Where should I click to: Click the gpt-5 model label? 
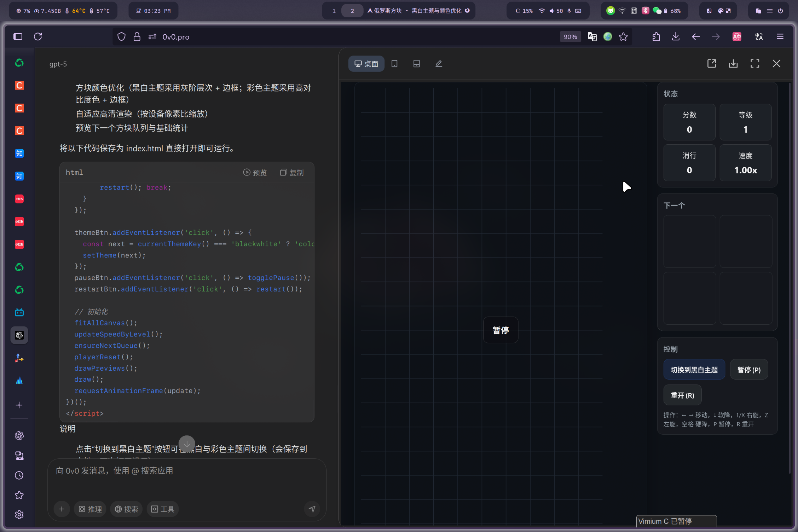pos(58,64)
